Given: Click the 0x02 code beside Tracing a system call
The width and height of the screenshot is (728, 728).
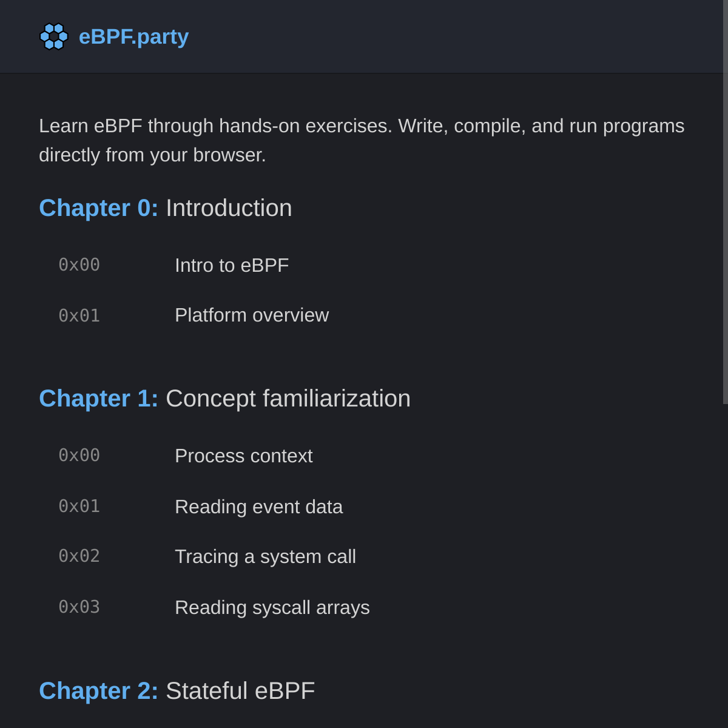Looking at the screenshot, I should pyautogui.click(x=79, y=556).
